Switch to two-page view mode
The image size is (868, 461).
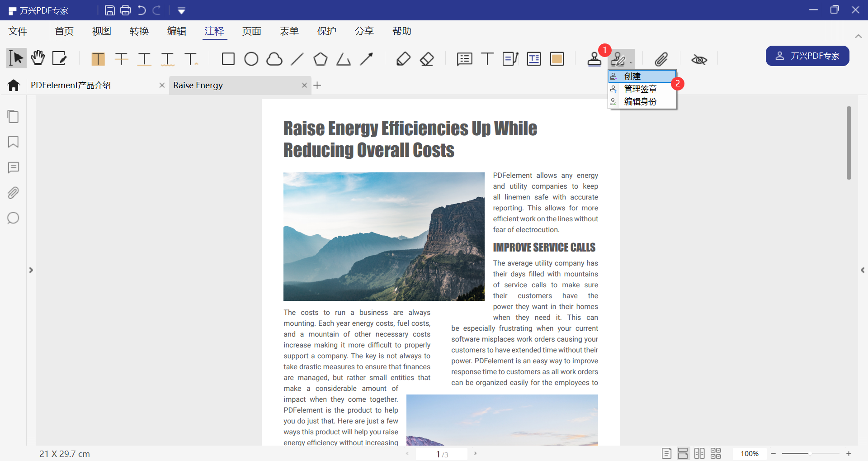click(x=699, y=453)
